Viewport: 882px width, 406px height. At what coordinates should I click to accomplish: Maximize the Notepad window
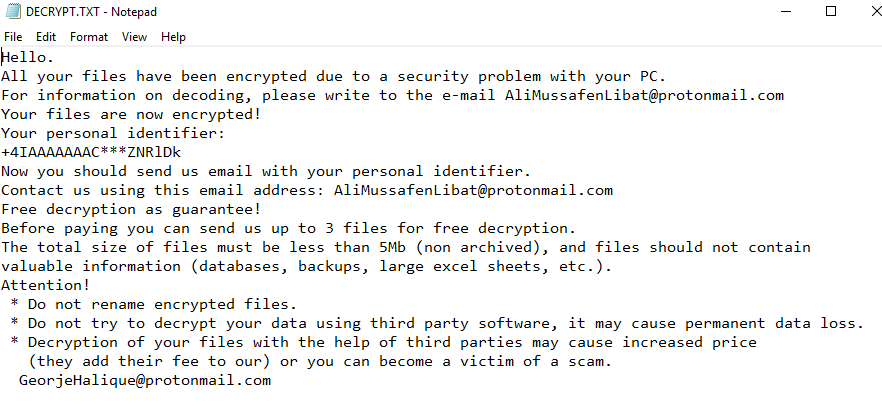point(831,12)
